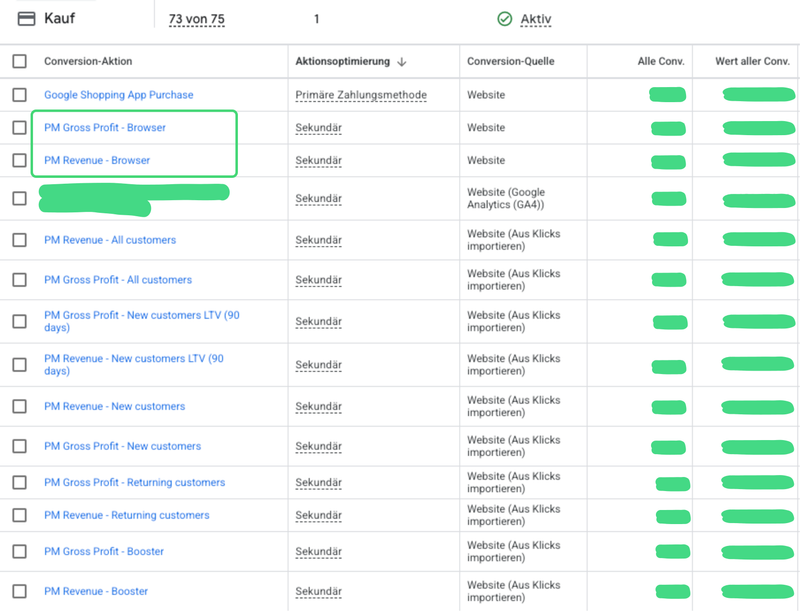Open Google Shopping App Purchase conversion action
Viewport: 800px width, 611px height.
(x=118, y=95)
